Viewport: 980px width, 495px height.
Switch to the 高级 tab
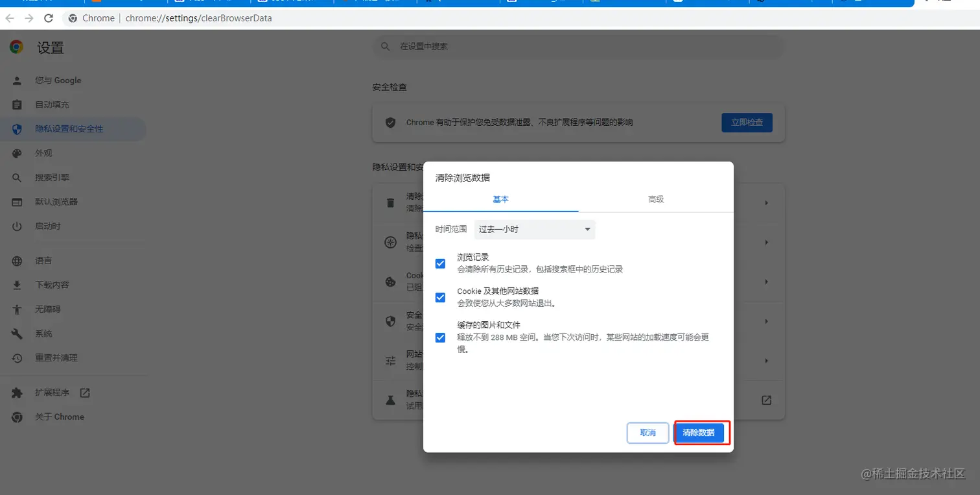pos(655,200)
